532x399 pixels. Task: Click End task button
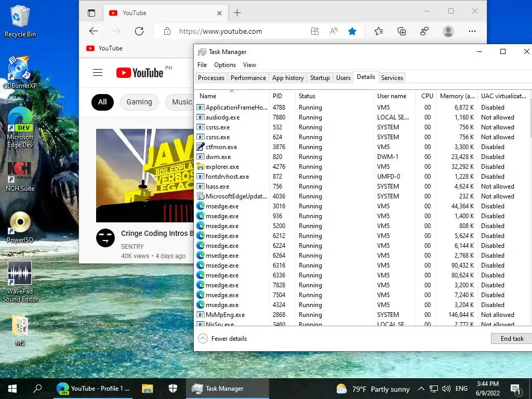pyautogui.click(x=512, y=339)
